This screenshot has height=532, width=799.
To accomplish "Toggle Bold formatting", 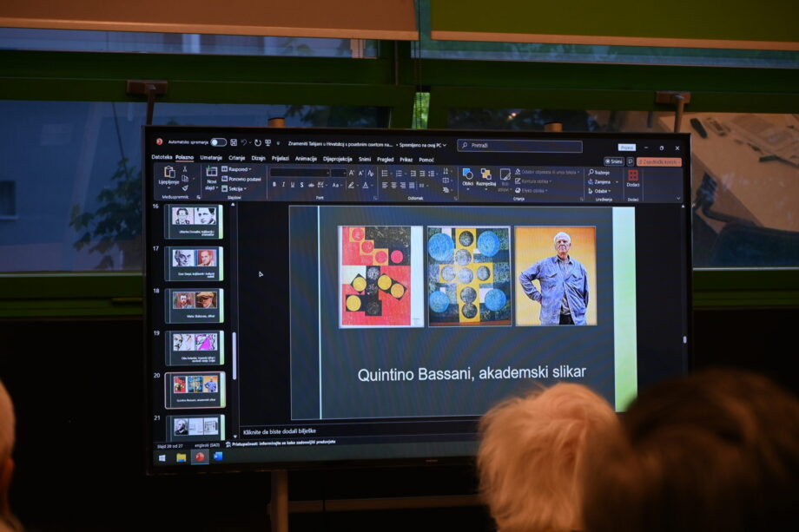I will (274, 185).
